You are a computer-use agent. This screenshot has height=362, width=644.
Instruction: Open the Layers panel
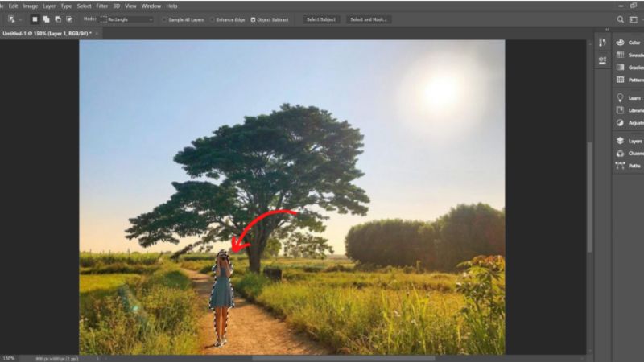(630, 141)
